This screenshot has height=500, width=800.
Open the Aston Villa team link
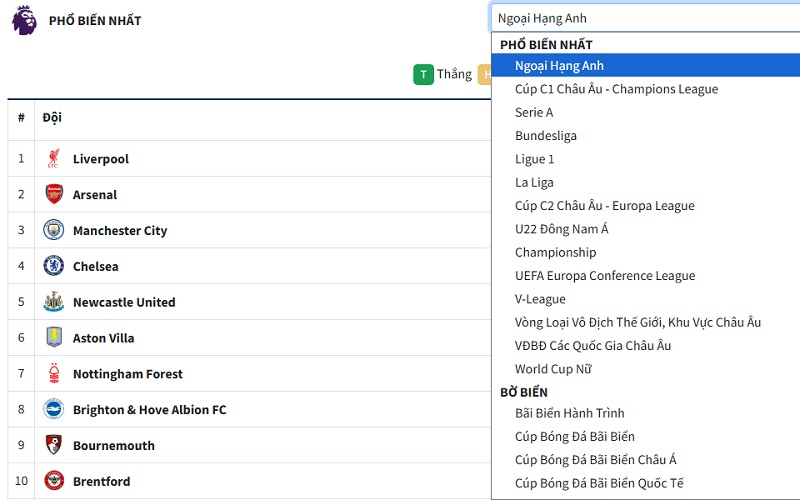[104, 338]
